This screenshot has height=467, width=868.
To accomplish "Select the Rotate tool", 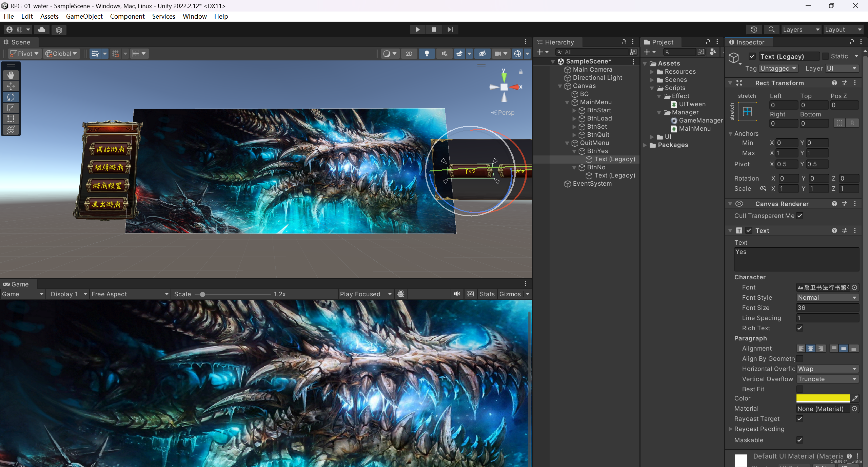I will click(11, 97).
